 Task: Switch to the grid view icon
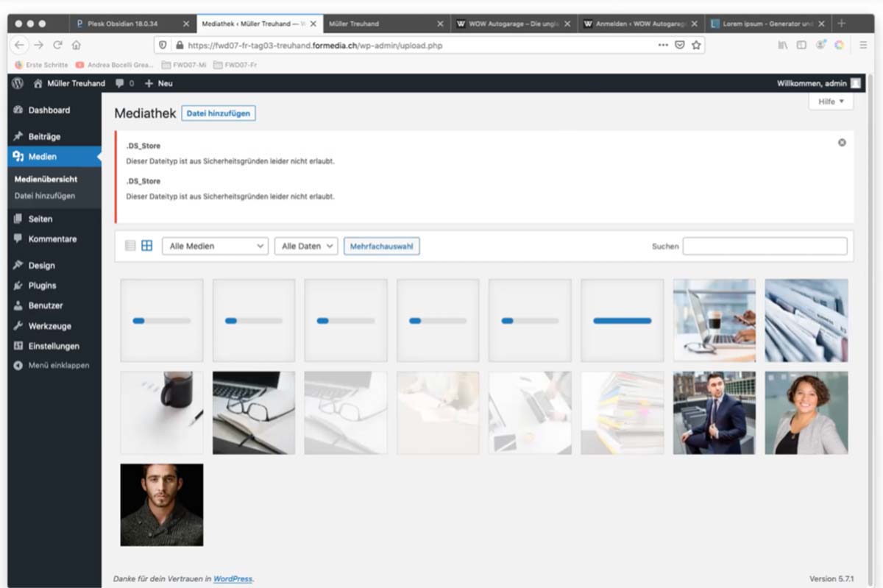[146, 246]
